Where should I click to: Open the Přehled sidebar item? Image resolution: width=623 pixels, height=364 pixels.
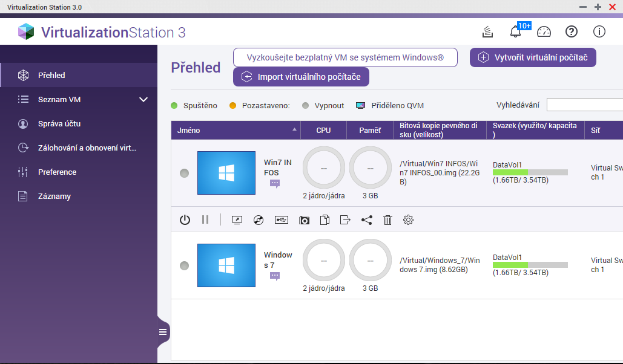(79, 75)
